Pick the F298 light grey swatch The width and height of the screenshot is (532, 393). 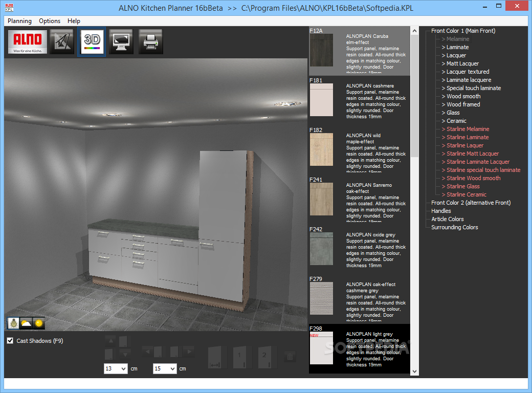(x=321, y=348)
